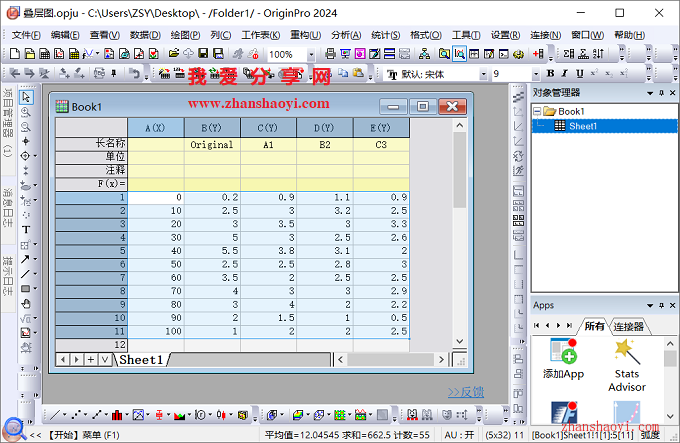Screen dimensions: 680x443
Task: Click the Add New Columns icon
Action: pos(538,54)
